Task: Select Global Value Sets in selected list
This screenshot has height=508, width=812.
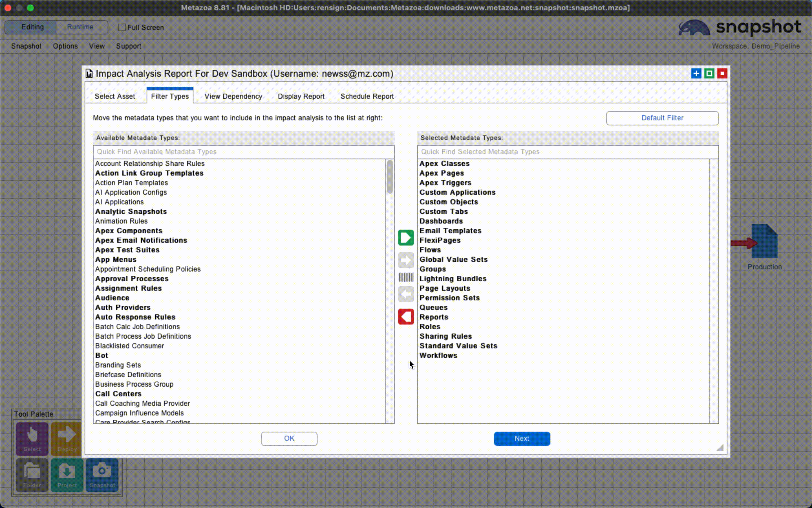Action: coord(564,260)
